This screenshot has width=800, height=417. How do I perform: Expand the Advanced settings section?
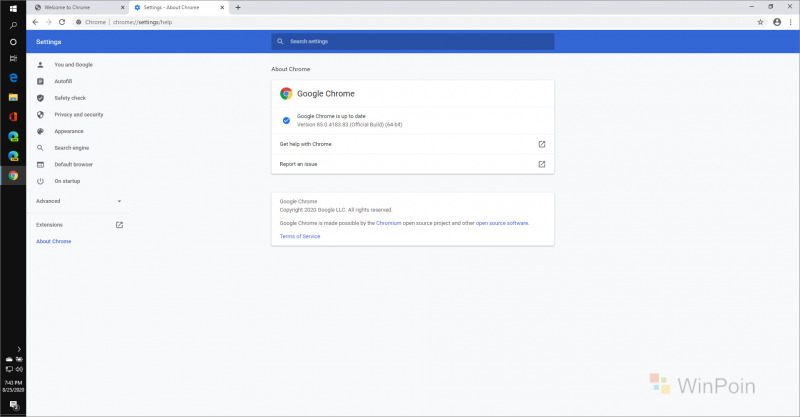click(79, 201)
